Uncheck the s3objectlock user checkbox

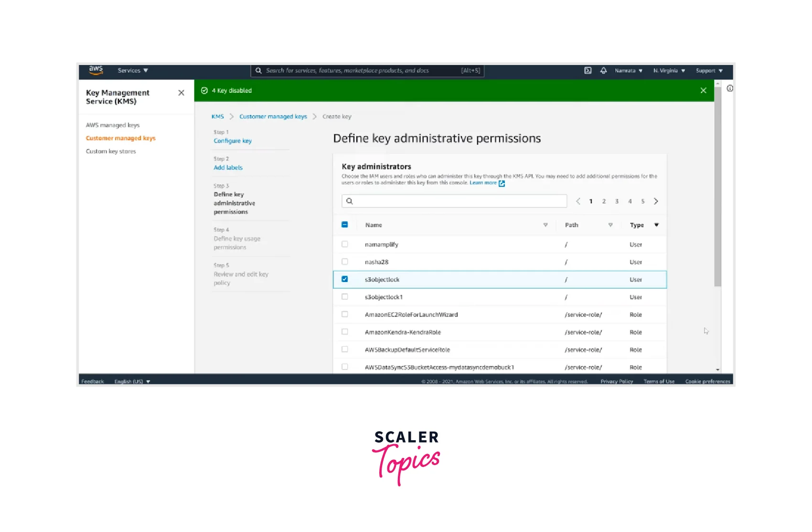coord(345,279)
